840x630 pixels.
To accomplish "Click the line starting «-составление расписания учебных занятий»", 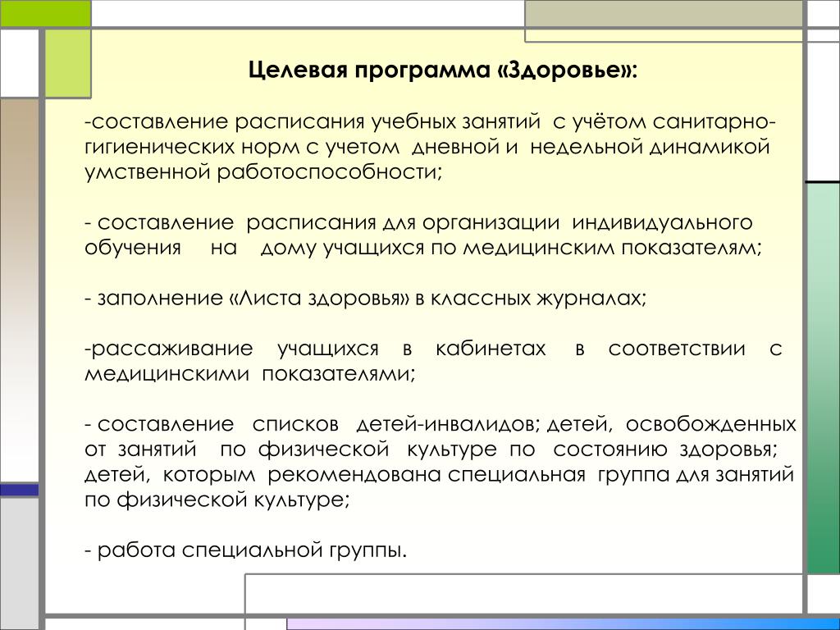I will (430, 123).
